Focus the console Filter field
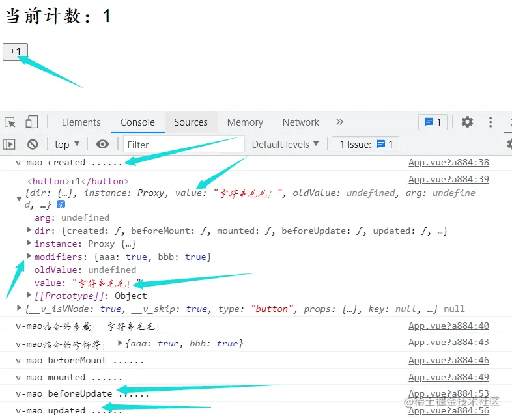Screen dimensions: 512x420 tap(184, 145)
